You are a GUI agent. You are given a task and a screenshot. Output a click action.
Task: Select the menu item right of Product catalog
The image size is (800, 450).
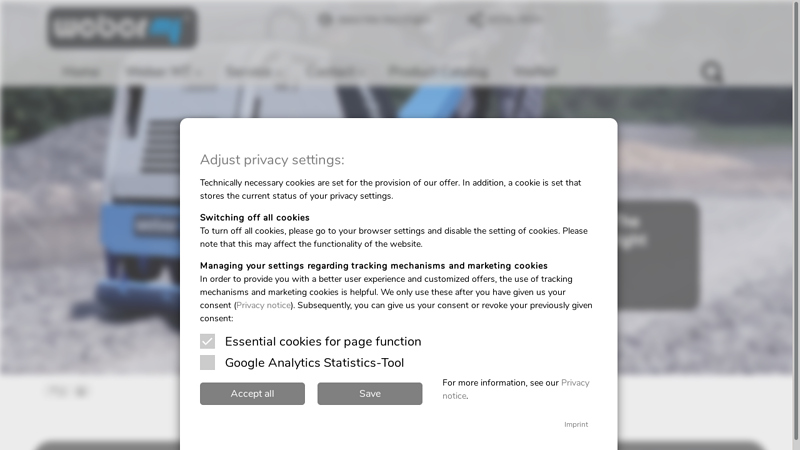pos(535,72)
